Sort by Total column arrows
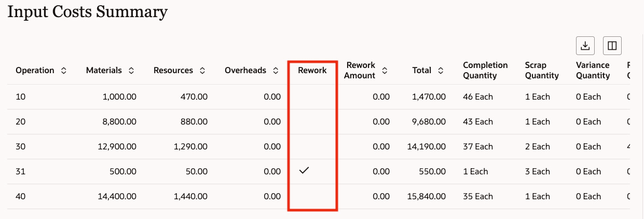644x219 pixels. (x=441, y=71)
